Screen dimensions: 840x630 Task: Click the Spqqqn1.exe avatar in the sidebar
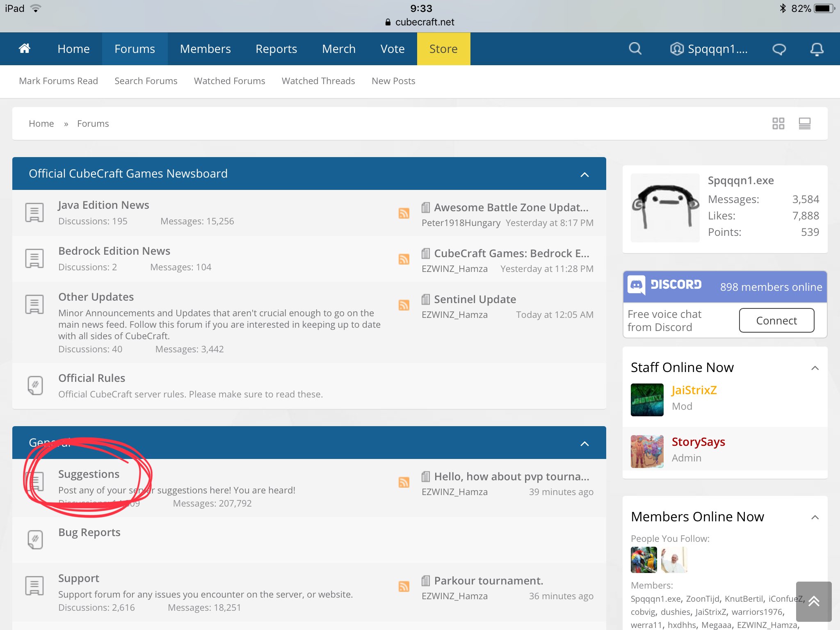665,208
